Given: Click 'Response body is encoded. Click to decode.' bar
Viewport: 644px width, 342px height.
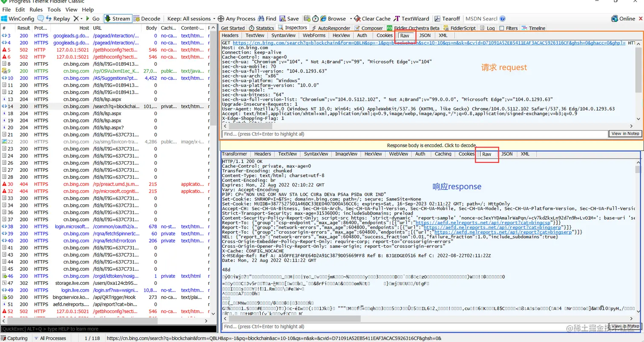Looking at the screenshot, I should click(x=431, y=145).
